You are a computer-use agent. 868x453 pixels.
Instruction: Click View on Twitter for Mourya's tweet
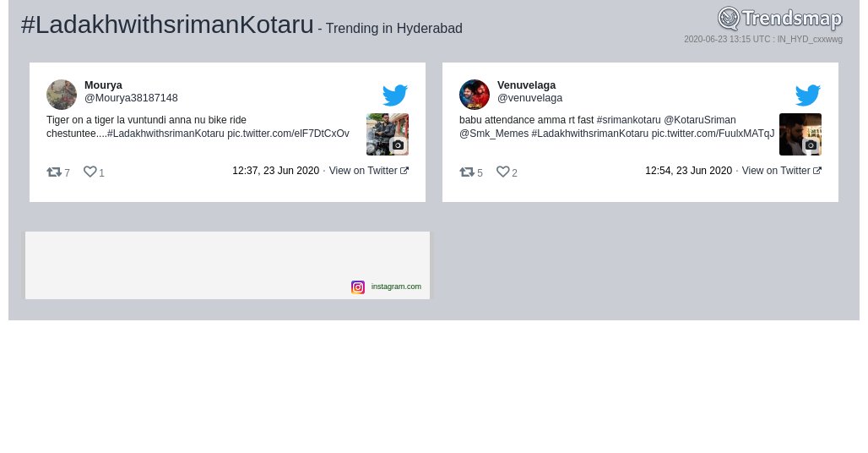pyautogui.click(x=369, y=171)
